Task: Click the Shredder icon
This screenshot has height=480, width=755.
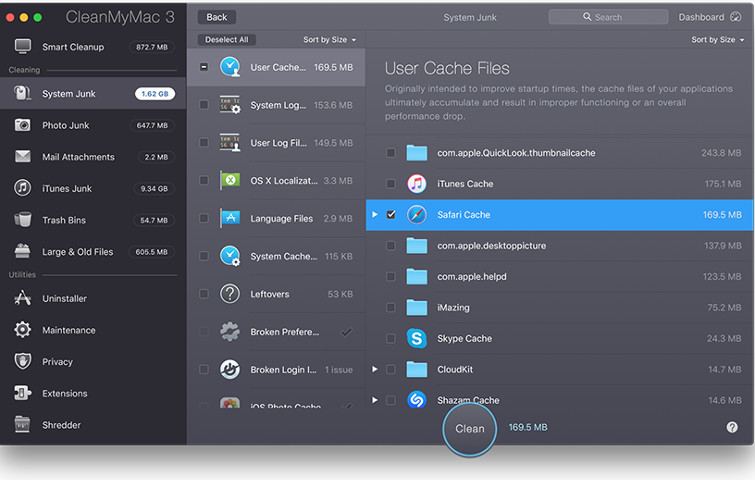Action: click(23, 425)
